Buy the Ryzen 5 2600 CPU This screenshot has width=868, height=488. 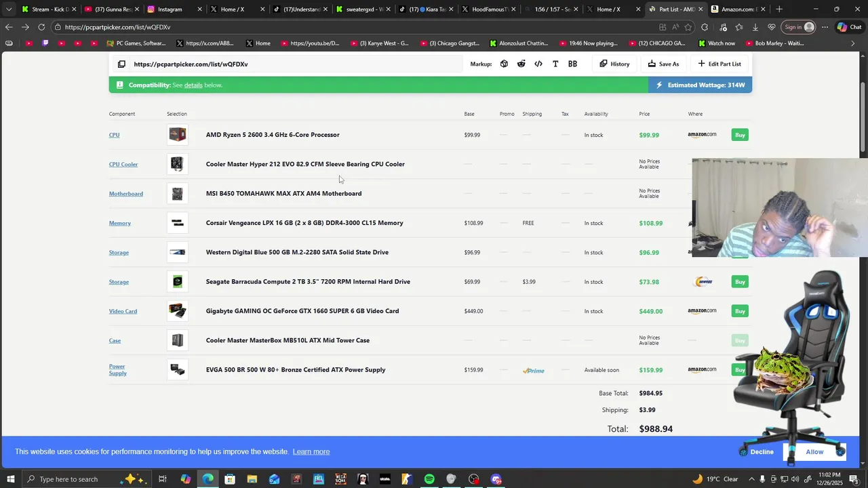(740, 135)
